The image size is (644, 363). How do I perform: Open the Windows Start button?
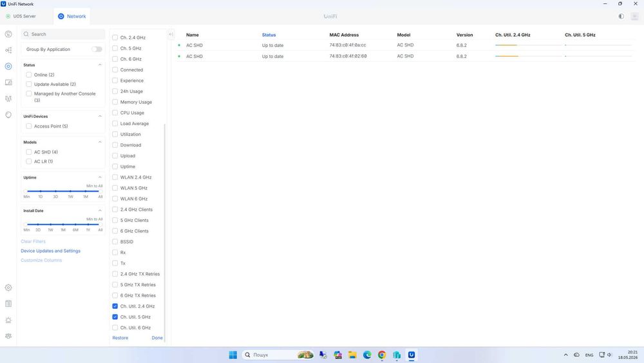pyautogui.click(x=233, y=355)
